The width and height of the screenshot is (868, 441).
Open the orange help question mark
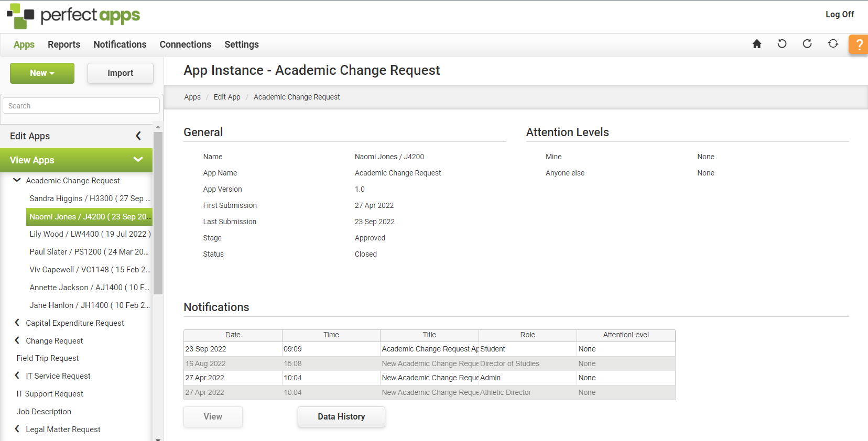tap(859, 45)
